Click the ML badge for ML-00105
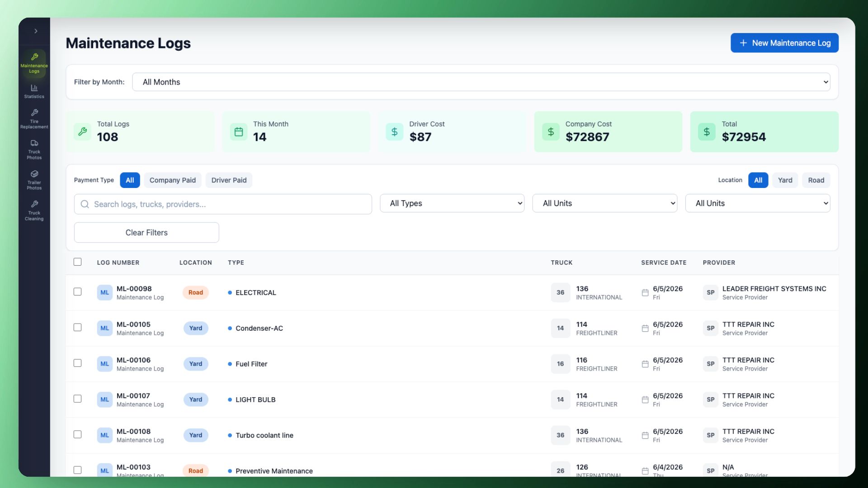 104,328
